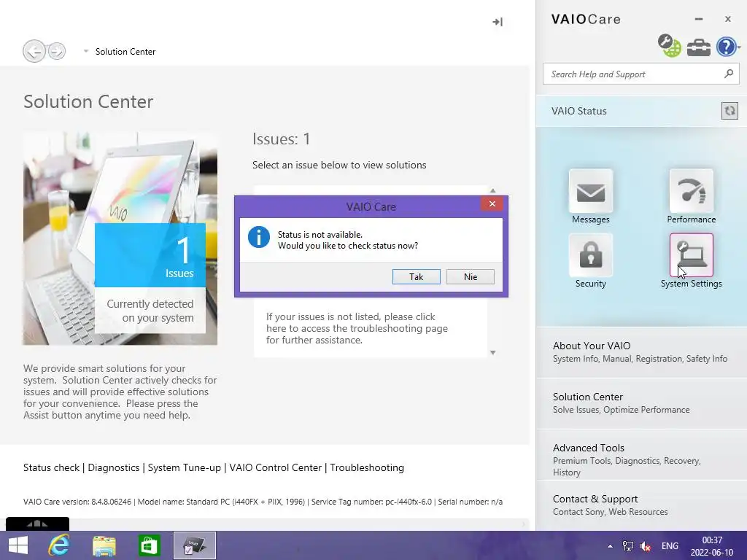The width and height of the screenshot is (747, 560).
Task: Click the Status check link
Action: click(52, 467)
